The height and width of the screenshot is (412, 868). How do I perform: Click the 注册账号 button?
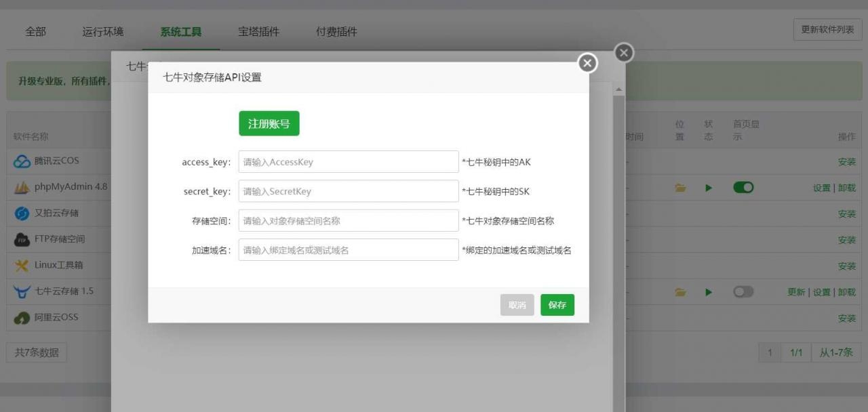(x=269, y=123)
